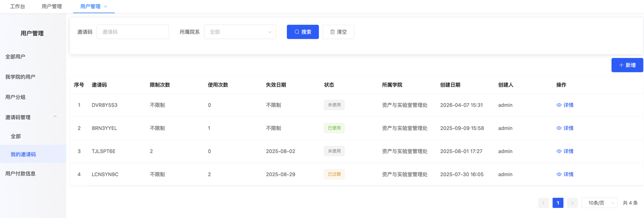This screenshot has height=218, width=644.
Task: Clear filters with 清空 button
Action: coord(338,32)
